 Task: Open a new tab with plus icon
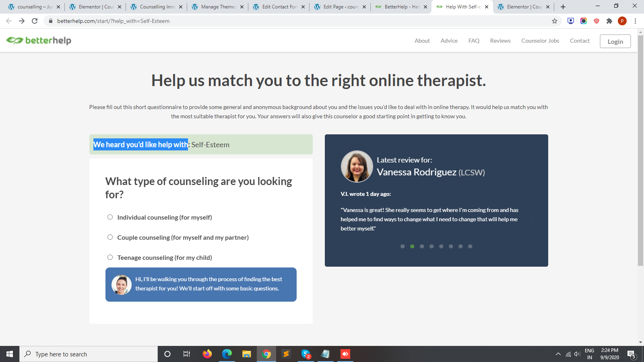tap(563, 7)
